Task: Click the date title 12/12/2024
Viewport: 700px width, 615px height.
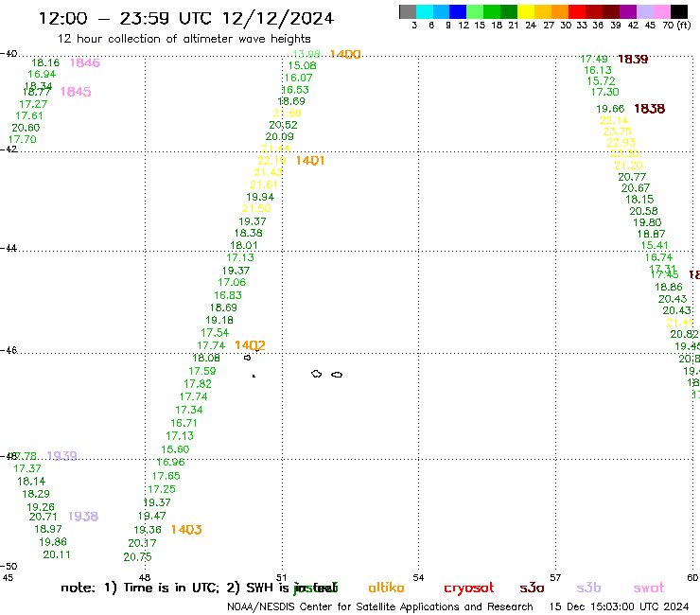Action: [x=278, y=18]
